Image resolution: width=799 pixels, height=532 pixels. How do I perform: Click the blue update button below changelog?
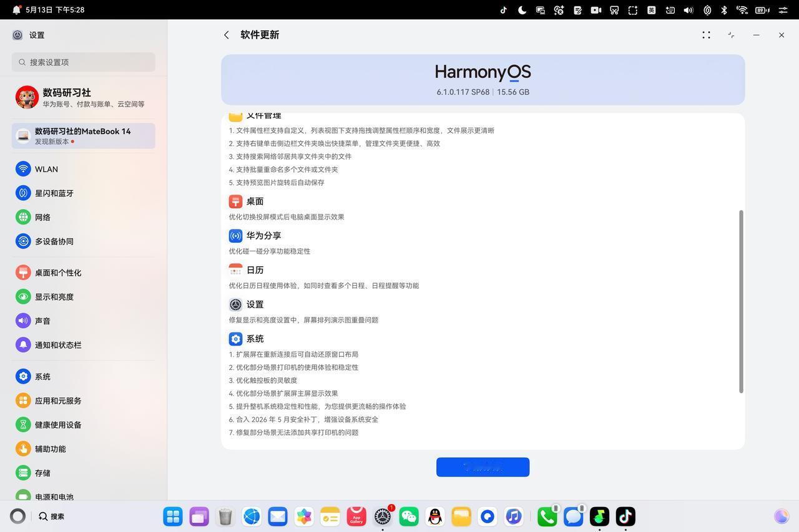483,467
